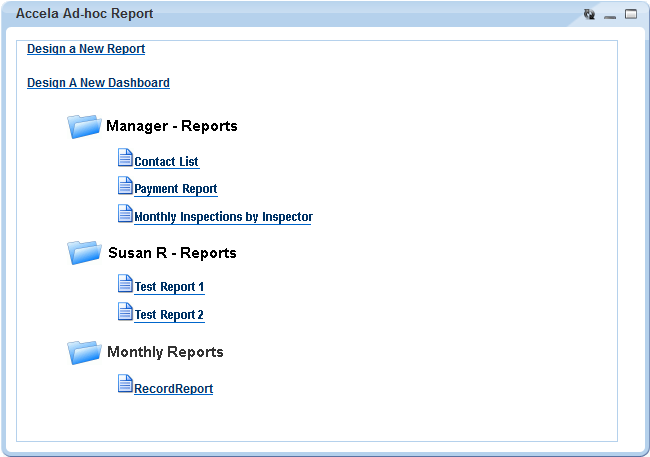Open the Contact List report

click(x=166, y=162)
